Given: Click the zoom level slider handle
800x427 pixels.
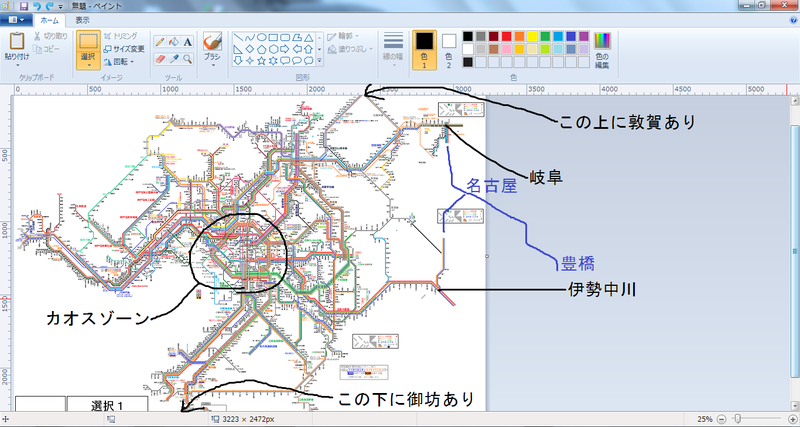Looking at the screenshot, I should [737, 419].
